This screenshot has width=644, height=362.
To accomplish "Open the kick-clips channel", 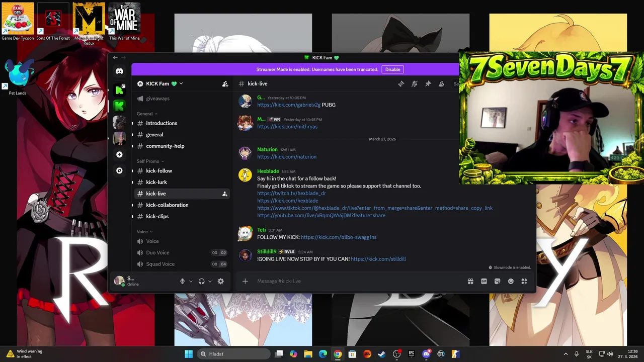I will coord(181,217).
